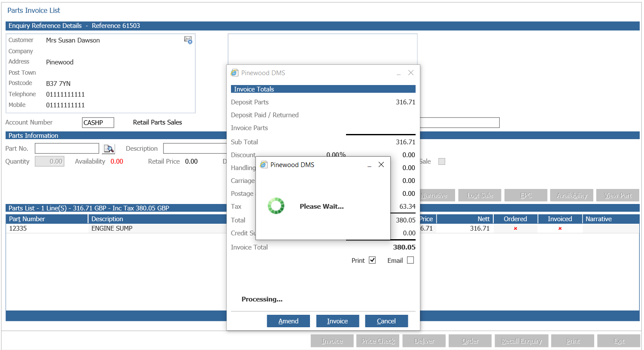Screen dimensions: 644x350
Task: Click the Nett value 316.71 in parts list
Action: coord(480,228)
